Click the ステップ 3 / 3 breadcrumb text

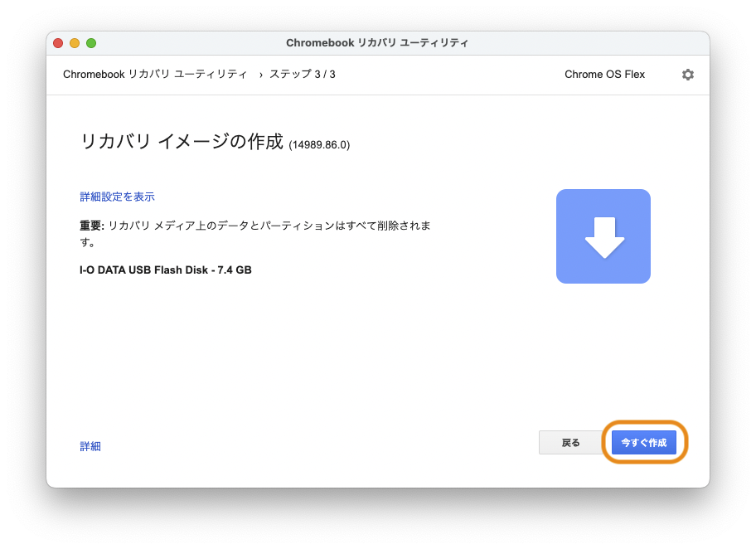(x=303, y=75)
